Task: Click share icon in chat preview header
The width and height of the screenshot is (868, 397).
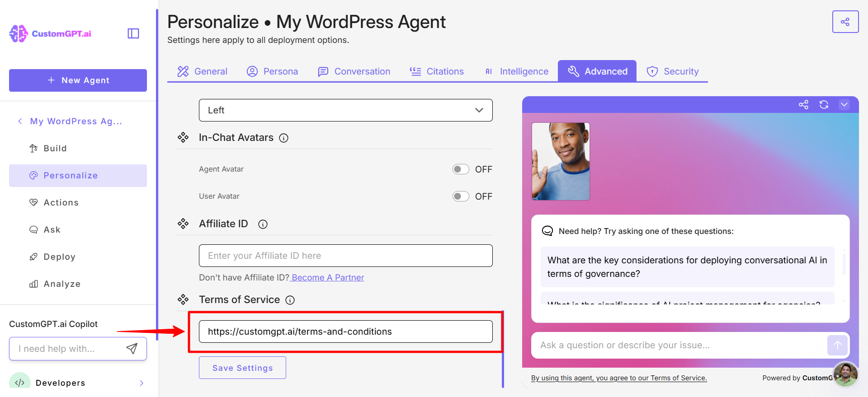Action: click(803, 105)
